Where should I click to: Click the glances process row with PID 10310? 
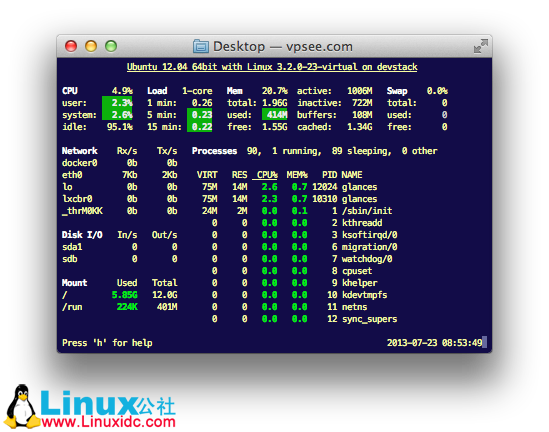coord(290,199)
